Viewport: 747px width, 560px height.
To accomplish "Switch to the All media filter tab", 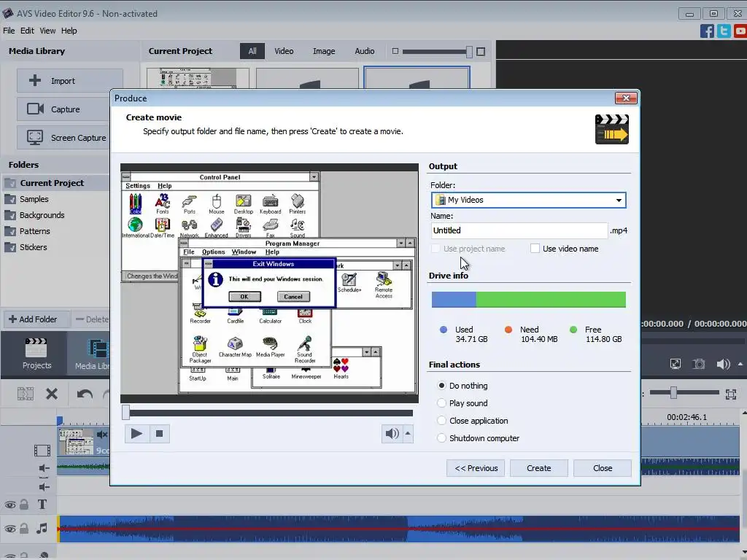I will [252, 52].
